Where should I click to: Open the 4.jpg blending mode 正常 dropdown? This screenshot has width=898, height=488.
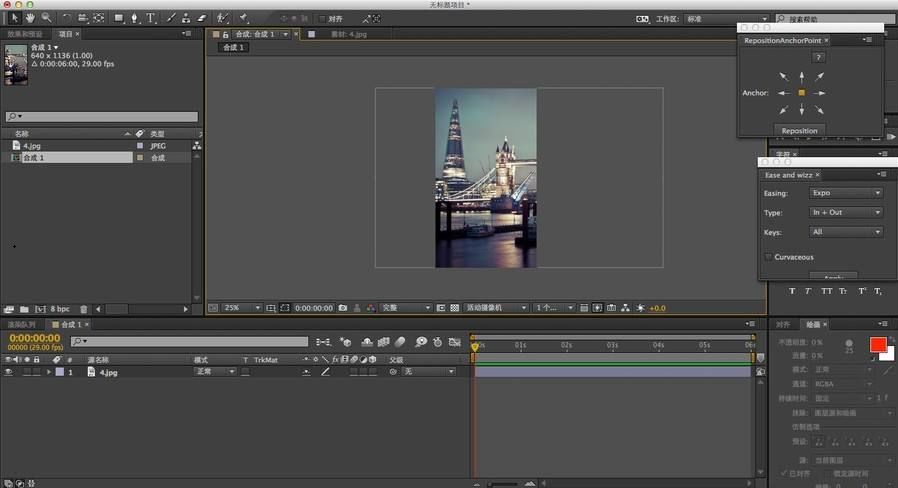(x=215, y=372)
